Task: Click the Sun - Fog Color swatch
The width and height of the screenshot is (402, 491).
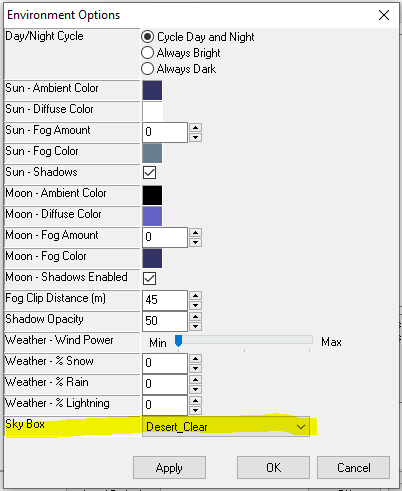Action: click(152, 153)
